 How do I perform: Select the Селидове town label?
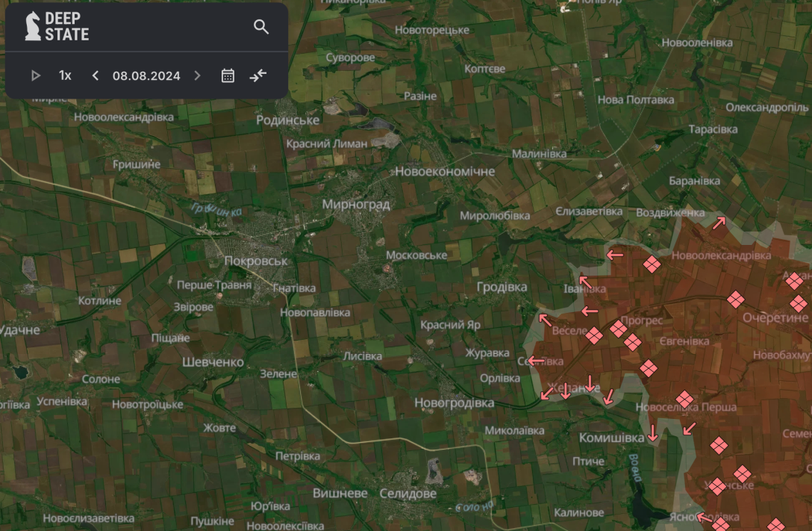(407, 494)
